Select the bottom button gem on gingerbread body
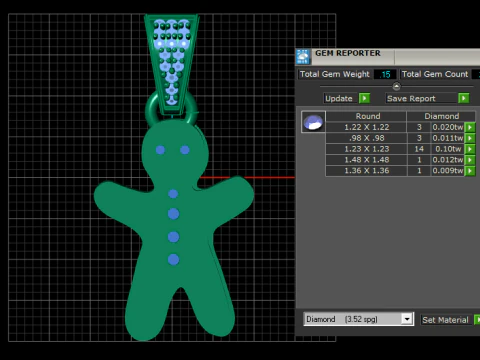This screenshot has height=360, width=480. pos(173,259)
